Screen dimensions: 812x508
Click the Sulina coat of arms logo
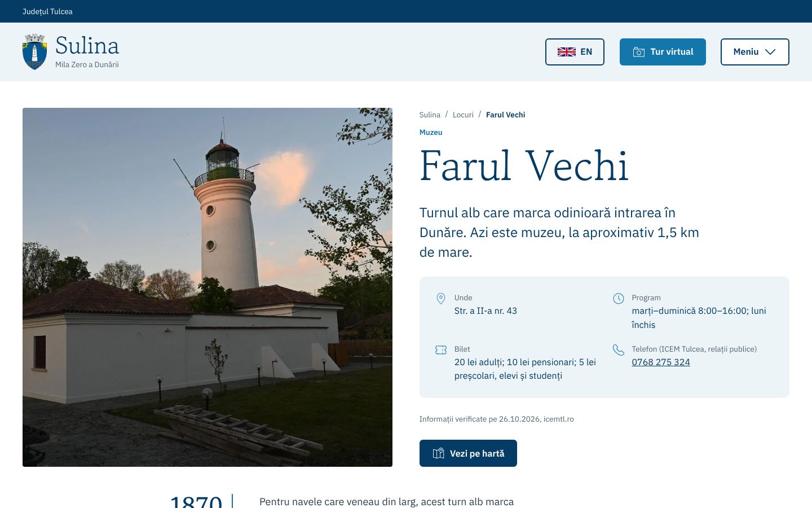[34, 51]
